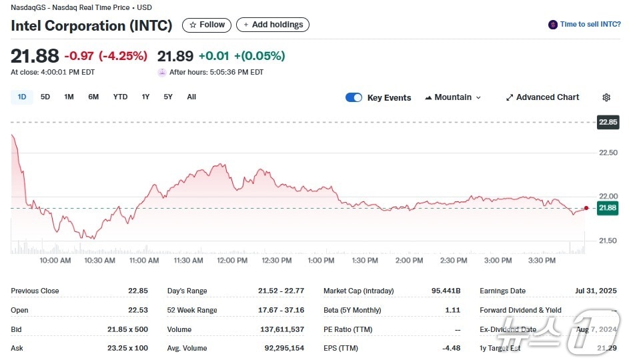This screenshot has width=629, height=364.
Task: Switch to YTD chart range
Action: [x=120, y=97]
